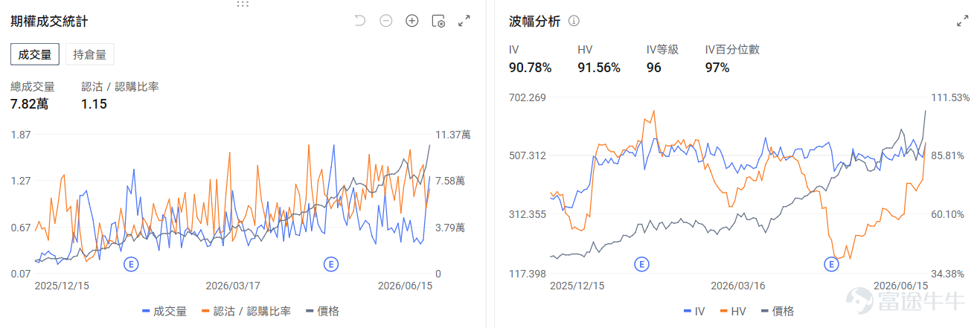Click the put/call ratio value 1.15
Image resolution: width=980 pixels, height=328 pixels.
[x=94, y=104]
